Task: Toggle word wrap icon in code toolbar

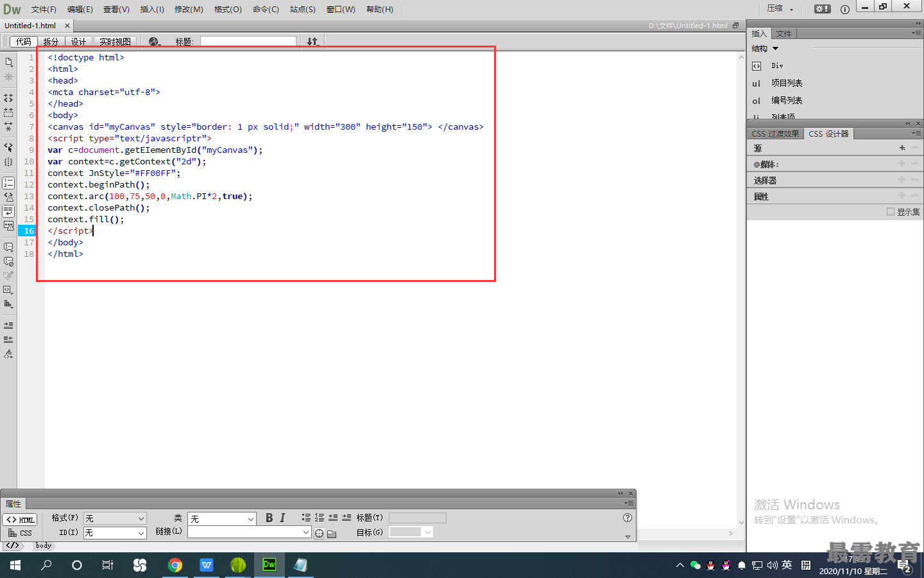Action: click(8, 211)
